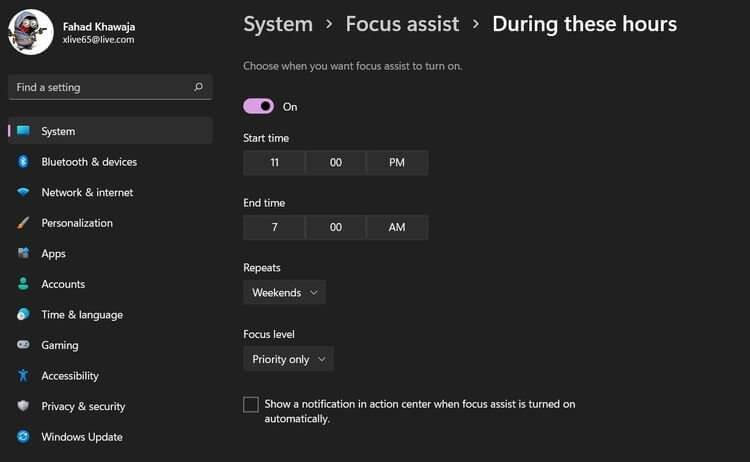Click the Time & language globe icon

[23, 314]
